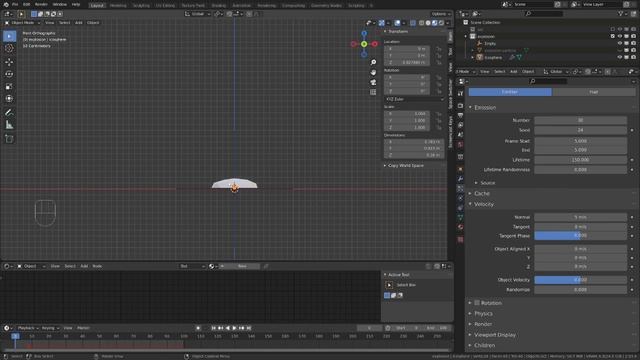Select the Measure tool
This screenshot has height=360, width=640.
(x=9, y=125)
